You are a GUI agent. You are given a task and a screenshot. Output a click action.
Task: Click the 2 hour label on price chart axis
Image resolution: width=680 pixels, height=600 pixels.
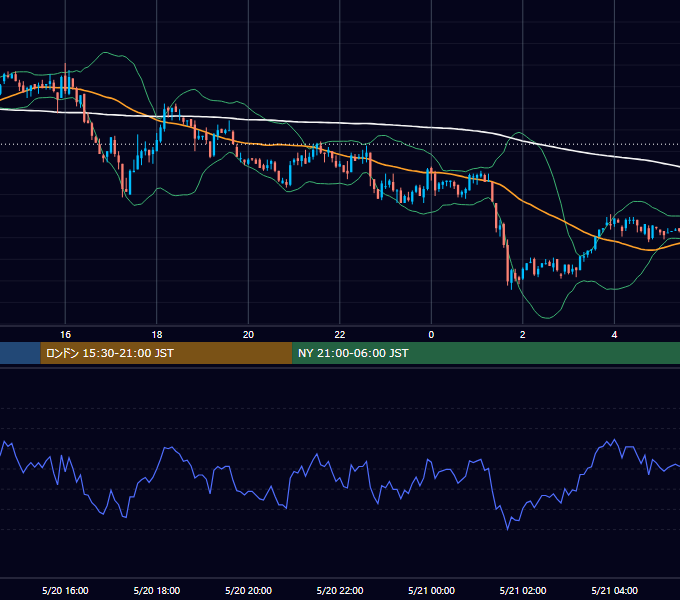(523, 335)
